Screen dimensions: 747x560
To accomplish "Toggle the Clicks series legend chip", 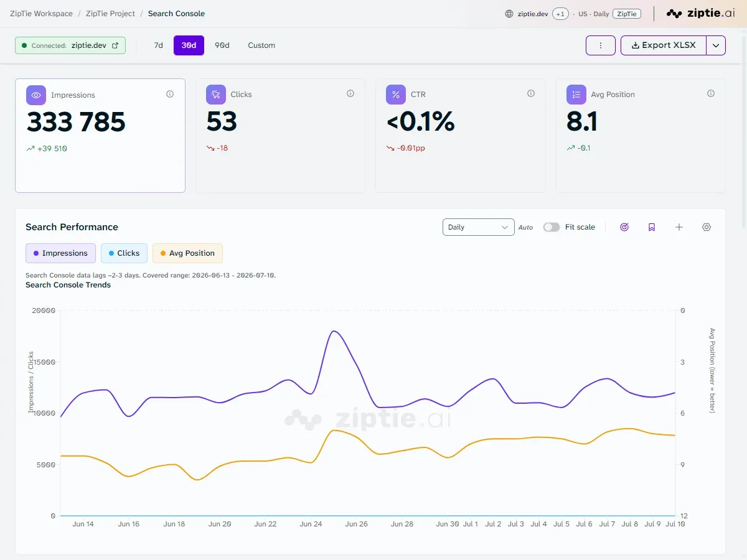I will pyautogui.click(x=124, y=253).
